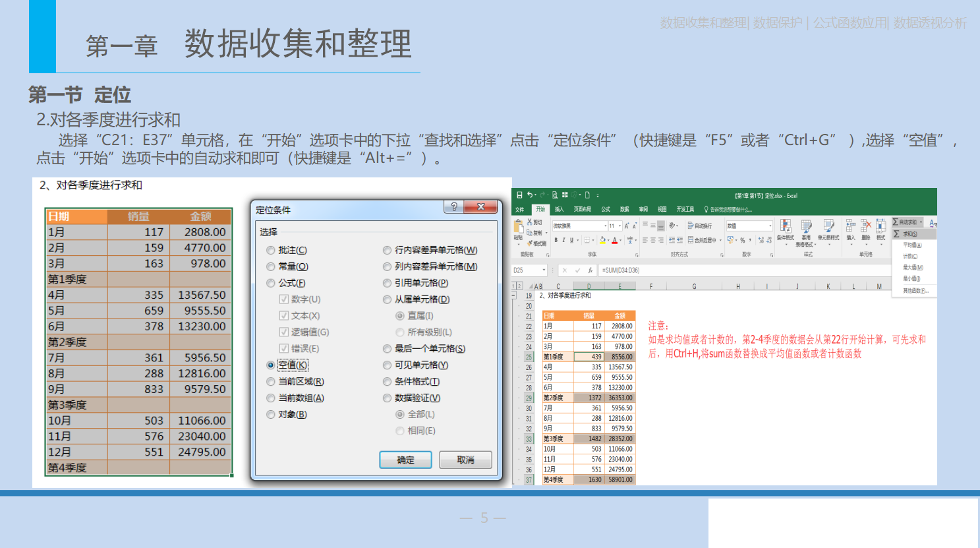Screen dimensions: 980x548
Task: Click the 确定 button in 定位条件 dialog
Action: coord(406,460)
